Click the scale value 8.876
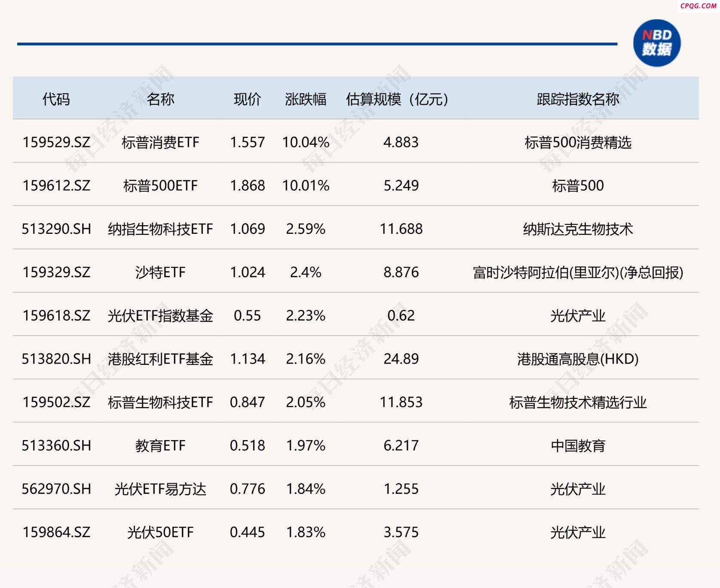This screenshot has height=588, width=720. pos(401,273)
